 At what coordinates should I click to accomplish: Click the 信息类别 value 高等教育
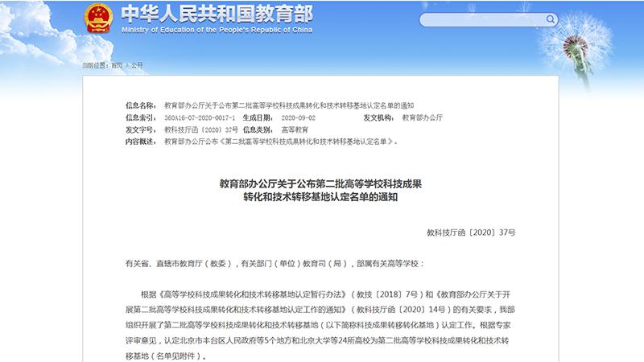point(295,130)
